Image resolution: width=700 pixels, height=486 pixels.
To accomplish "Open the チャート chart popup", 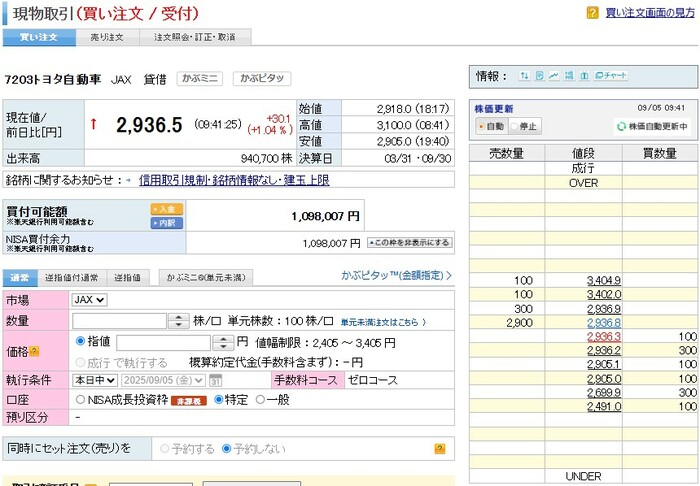I will (611, 76).
